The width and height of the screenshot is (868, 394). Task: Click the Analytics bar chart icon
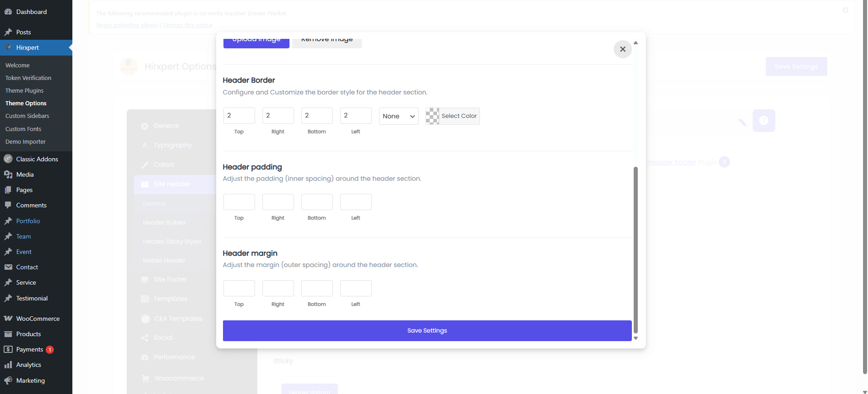coord(8,365)
